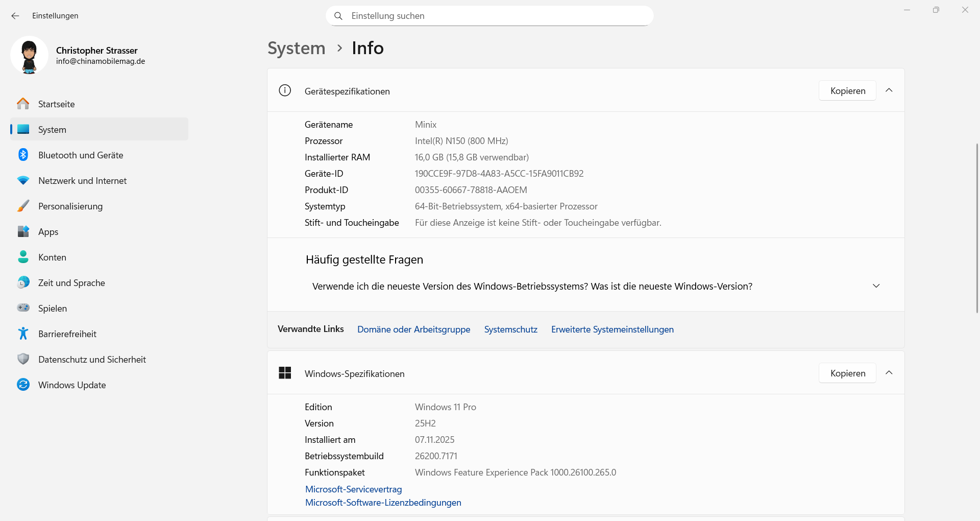Screen dimensions: 980x521
Task: Click the Startseite home icon in sidebar
Action: pos(23,104)
